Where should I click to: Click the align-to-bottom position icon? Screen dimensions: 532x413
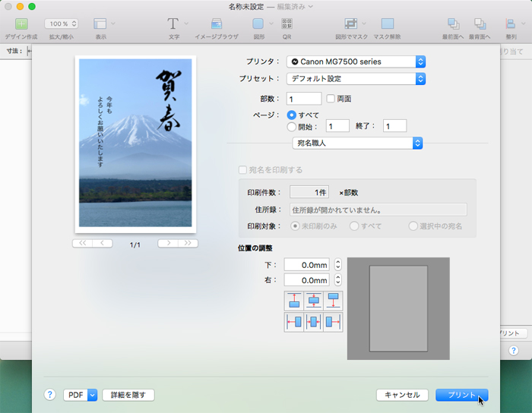(333, 301)
